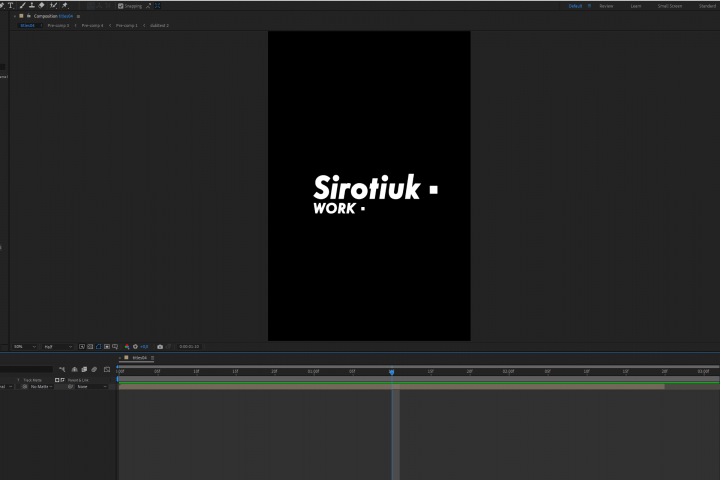The height and width of the screenshot is (480, 720).
Task: Open the Composition panel menu icon
Action: pyautogui.click(x=79, y=17)
